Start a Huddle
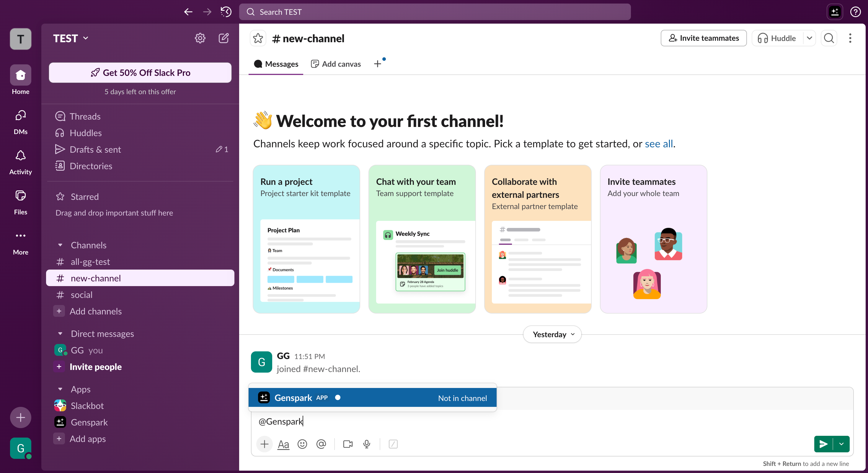 tap(777, 38)
